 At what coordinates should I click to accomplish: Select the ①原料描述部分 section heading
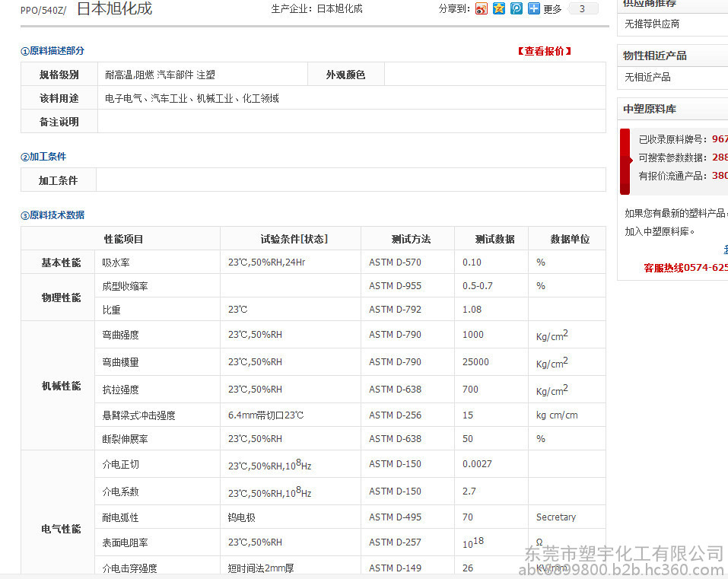tap(52, 51)
